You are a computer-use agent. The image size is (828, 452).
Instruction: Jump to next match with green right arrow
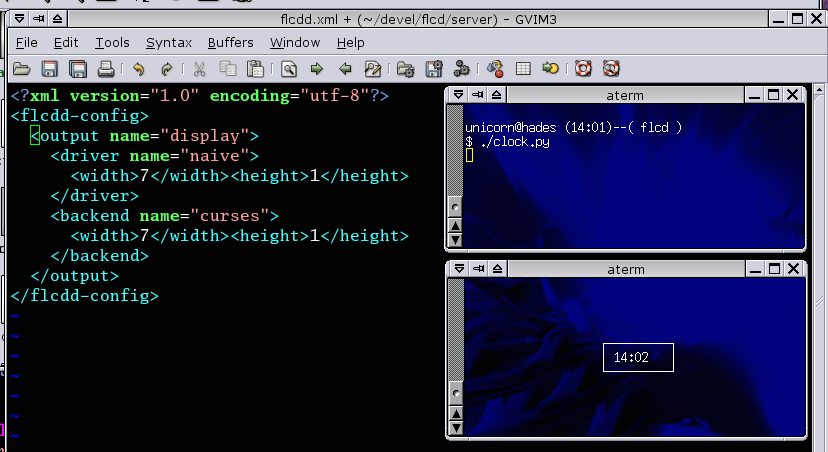coord(317,69)
